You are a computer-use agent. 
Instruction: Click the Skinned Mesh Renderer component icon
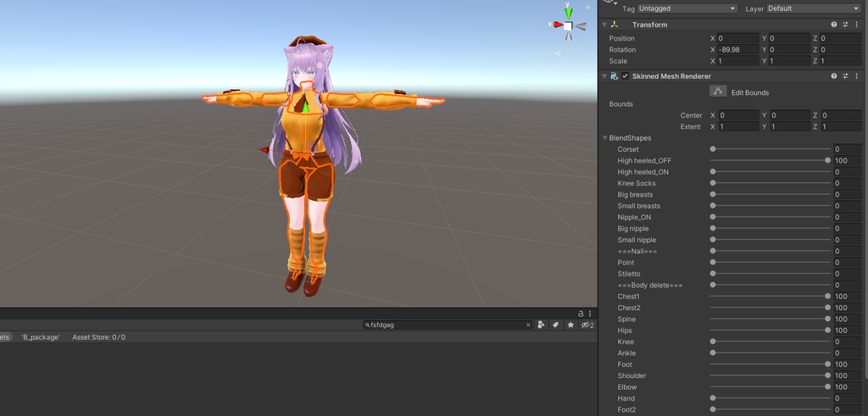click(614, 76)
